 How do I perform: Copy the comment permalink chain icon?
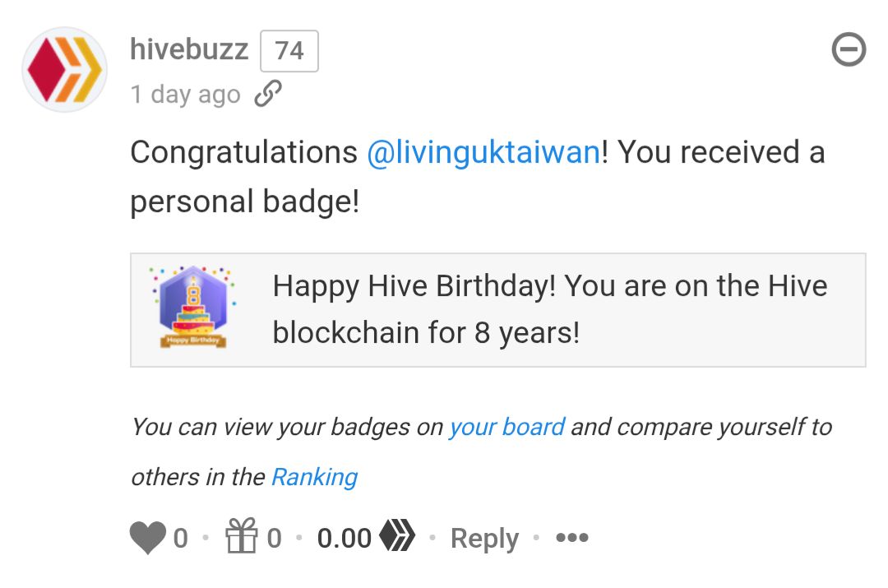(x=268, y=94)
